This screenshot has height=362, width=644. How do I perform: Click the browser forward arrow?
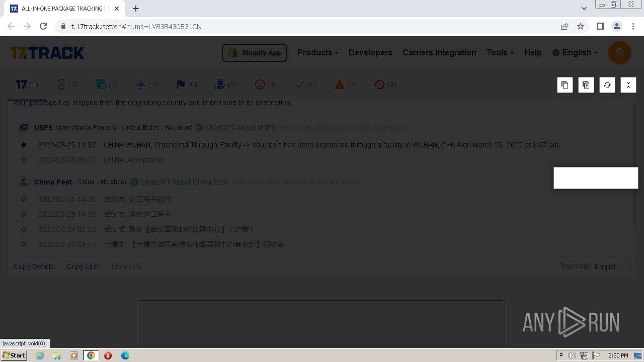[x=27, y=27]
